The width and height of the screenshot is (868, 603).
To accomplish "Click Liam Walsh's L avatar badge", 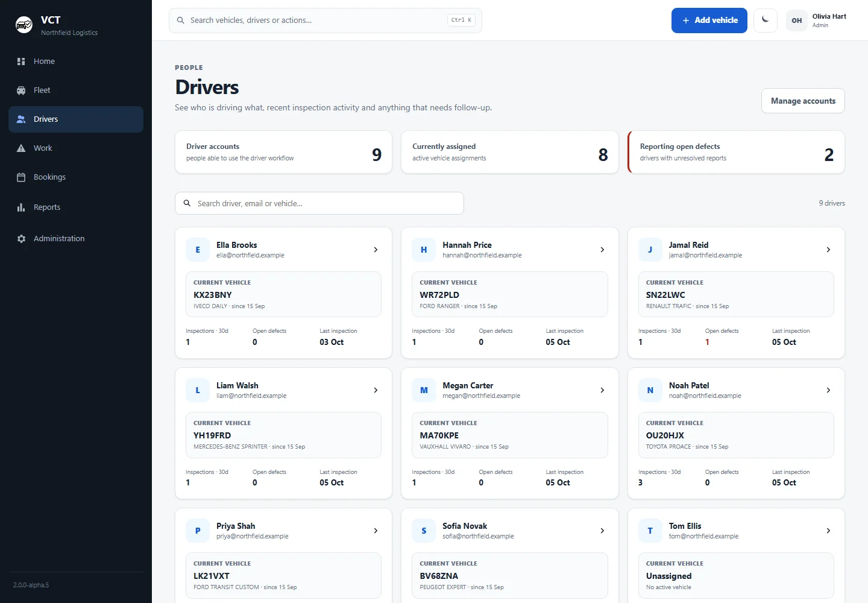I will pyautogui.click(x=198, y=390).
